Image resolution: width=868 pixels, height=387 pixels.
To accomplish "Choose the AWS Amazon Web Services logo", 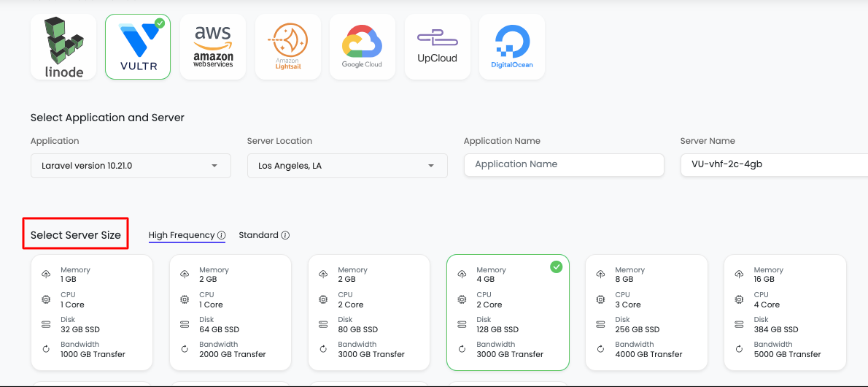I will click(213, 47).
